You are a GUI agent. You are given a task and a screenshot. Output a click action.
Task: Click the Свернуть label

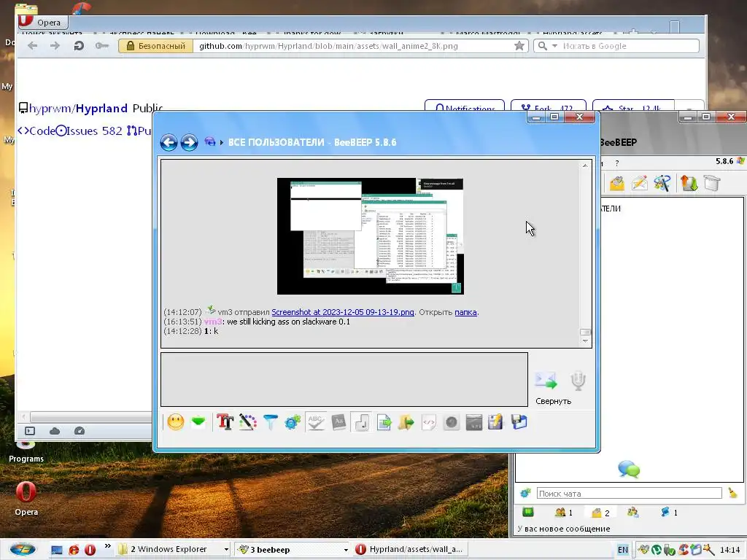553,401
